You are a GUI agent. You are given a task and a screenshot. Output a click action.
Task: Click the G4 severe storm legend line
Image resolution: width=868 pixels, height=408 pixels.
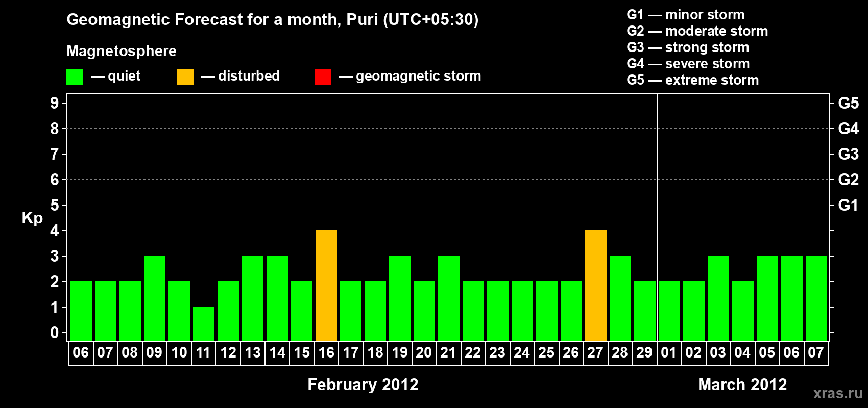(x=688, y=64)
